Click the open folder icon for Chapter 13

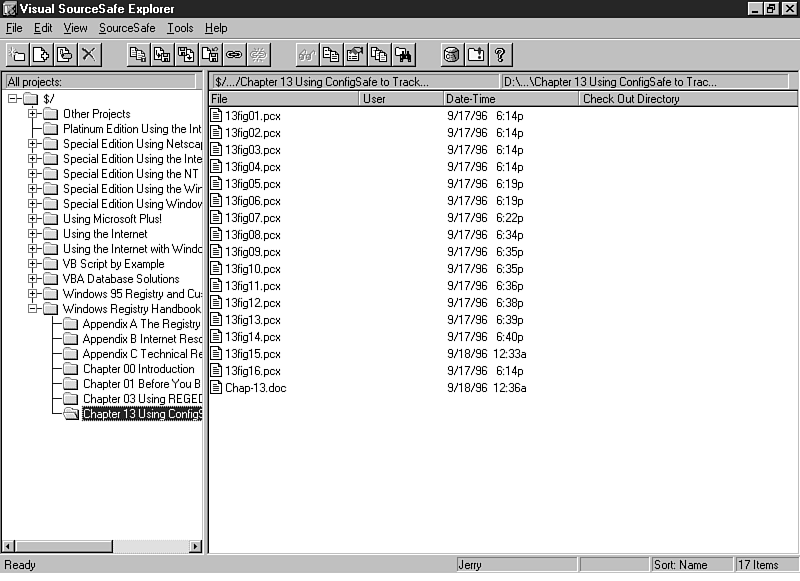[71, 414]
